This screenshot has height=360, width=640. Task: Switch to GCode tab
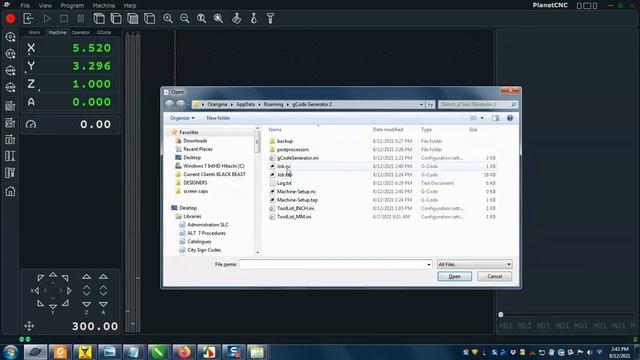click(x=104, y=32)
